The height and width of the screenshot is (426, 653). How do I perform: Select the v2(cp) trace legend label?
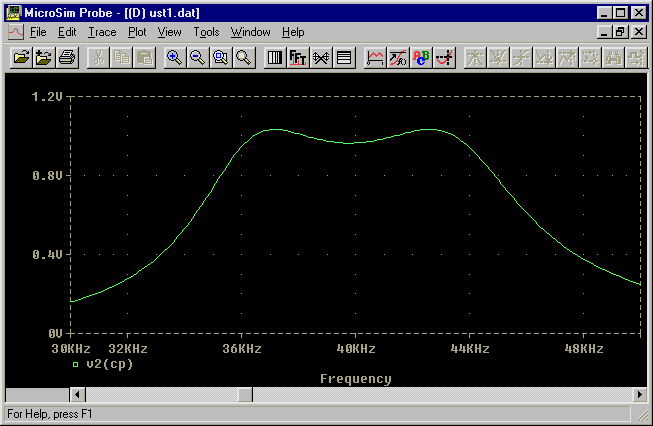(x=110, y=364)
